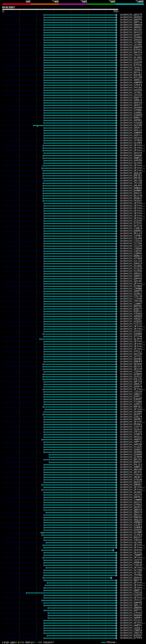
Task: Open hit UniRef100_Q9SXT5
Action: point(131,15)
